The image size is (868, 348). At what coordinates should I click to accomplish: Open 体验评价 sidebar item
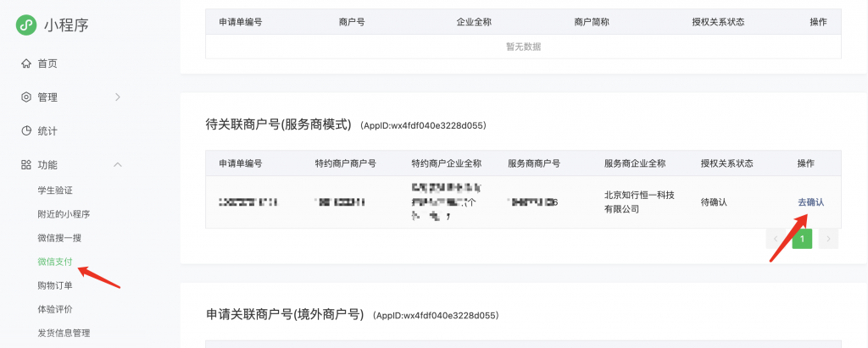coord(55,309)
